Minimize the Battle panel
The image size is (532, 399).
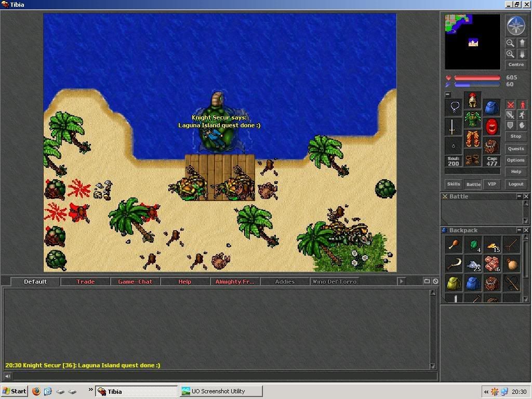tap(519, 196)
